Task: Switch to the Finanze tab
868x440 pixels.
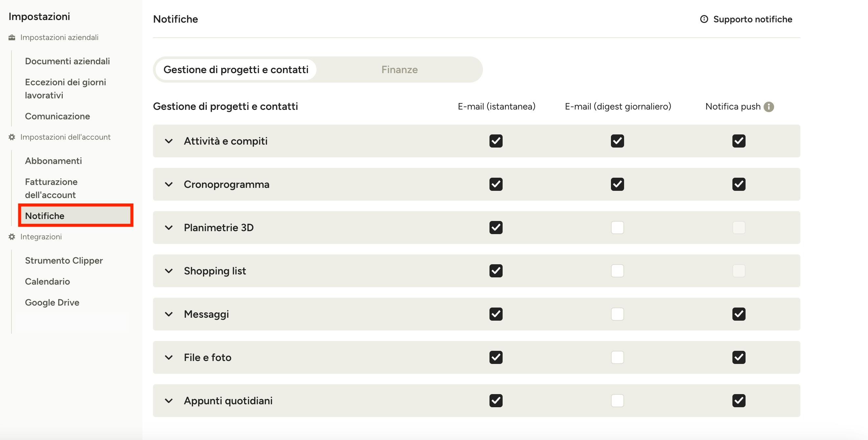Action: pos(399,70)
